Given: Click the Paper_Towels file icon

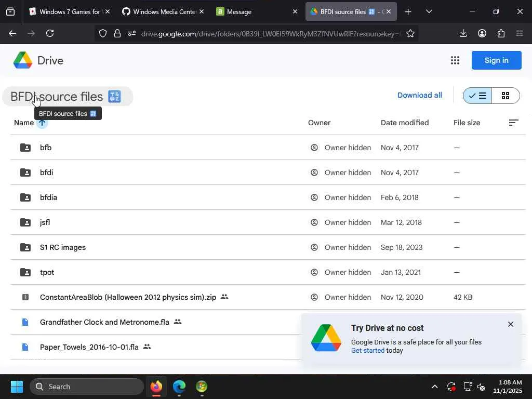Looking at the screenshot, I should point(25,347).
